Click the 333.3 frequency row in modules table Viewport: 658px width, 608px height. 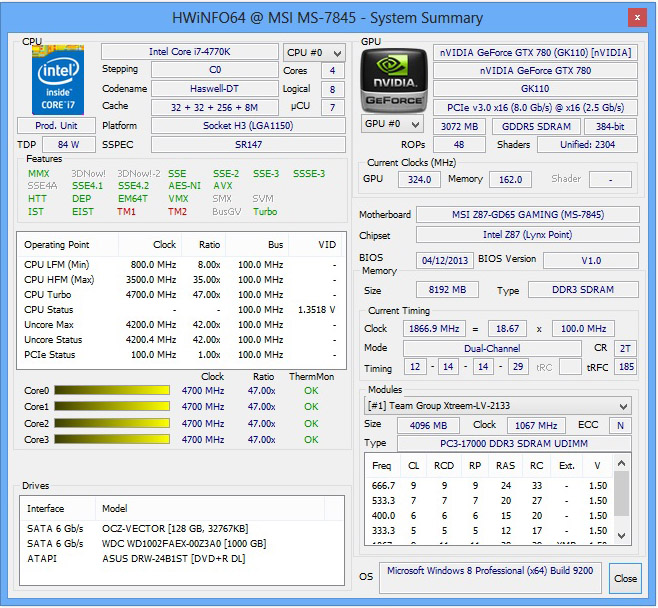point(489,531)
